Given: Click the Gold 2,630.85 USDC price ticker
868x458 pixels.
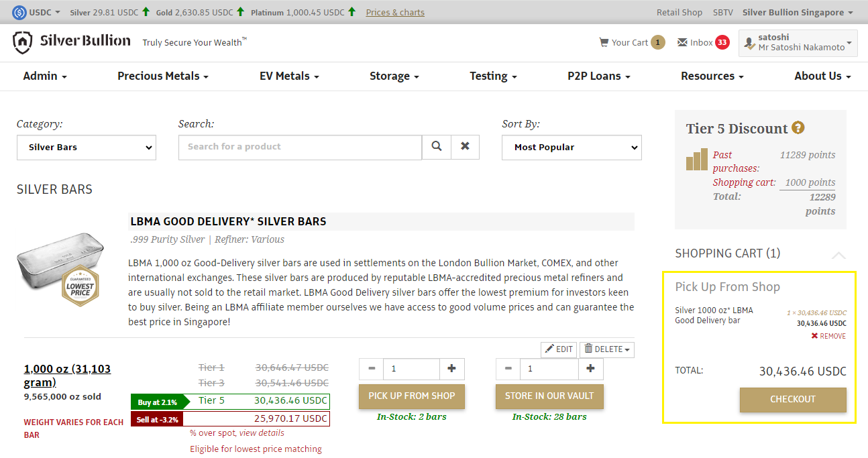Looking at the screenshot, I should pyautogui.click(x=195, y=13).
